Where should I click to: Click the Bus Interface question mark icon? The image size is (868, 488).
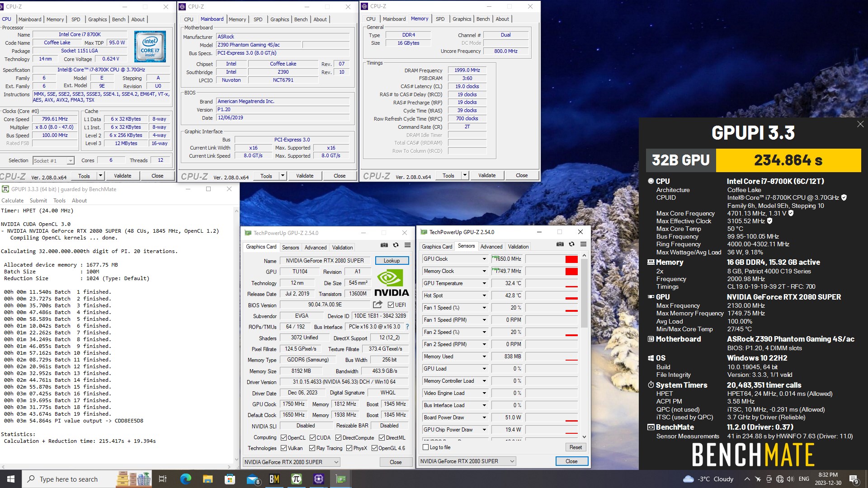[407, 327]
